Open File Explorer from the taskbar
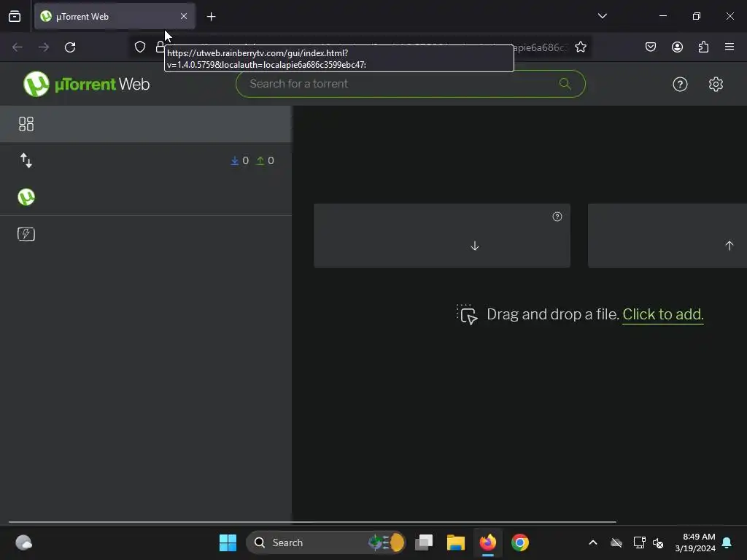The height and width of the screenshot is (560, 747). [455, 542]
